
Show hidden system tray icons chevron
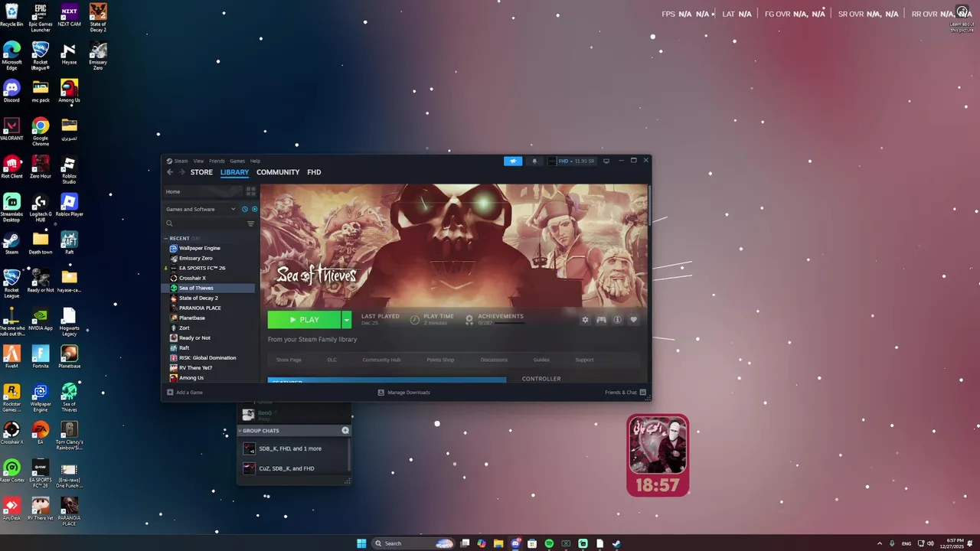(879, 543)
